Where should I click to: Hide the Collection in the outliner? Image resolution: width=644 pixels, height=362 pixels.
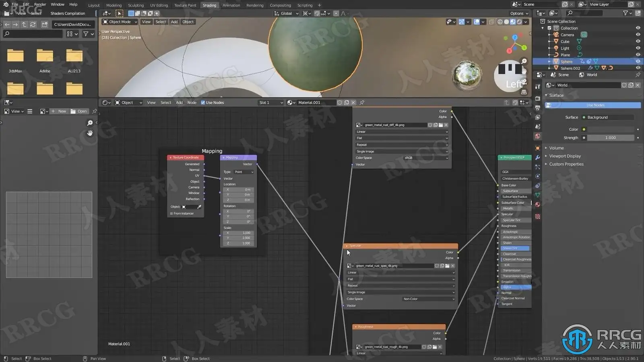click(x=638, y=28)
